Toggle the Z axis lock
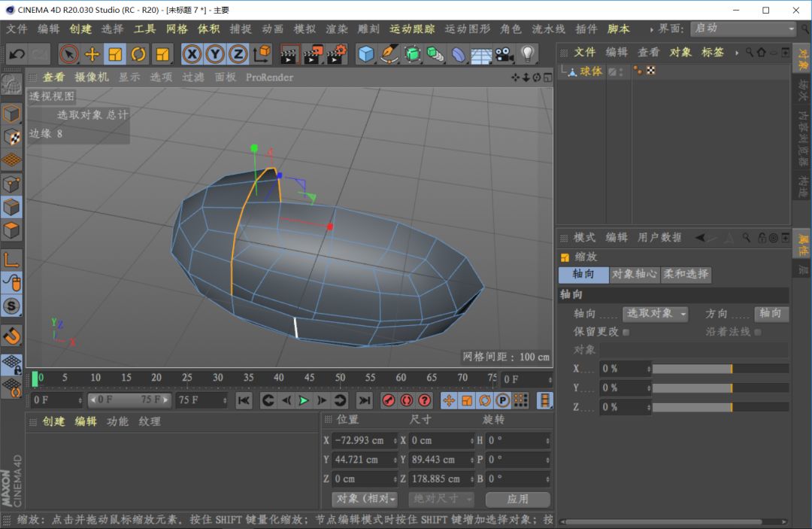Screen dimensions: 812x529 [x=238, y=54]
